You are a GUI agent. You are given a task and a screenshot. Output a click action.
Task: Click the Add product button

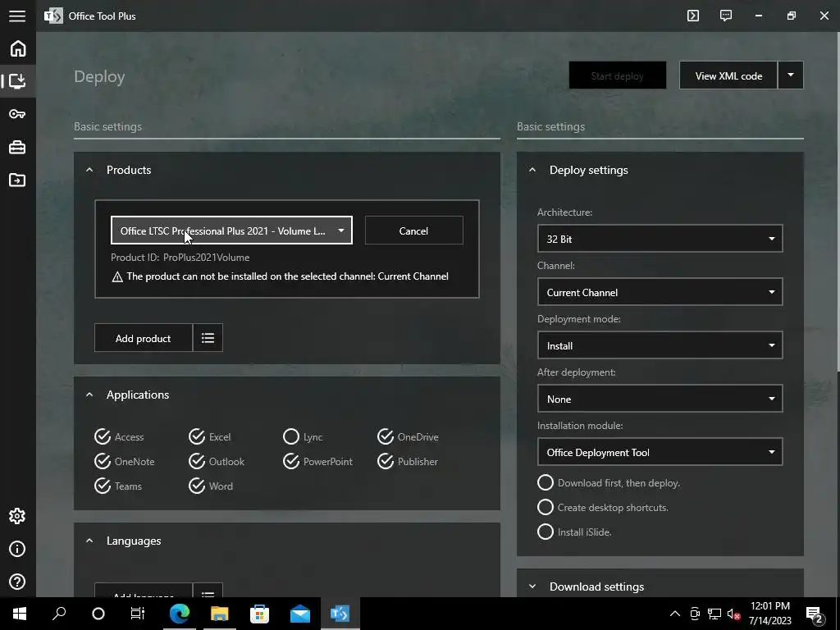(143, 338)
